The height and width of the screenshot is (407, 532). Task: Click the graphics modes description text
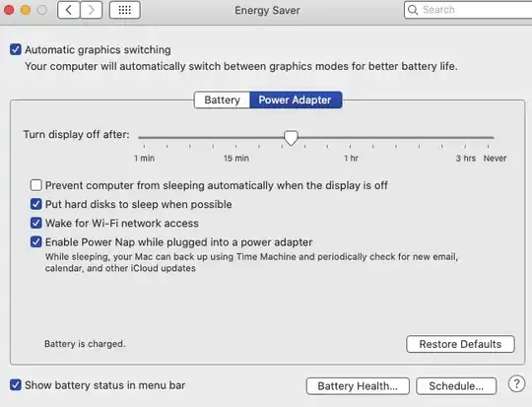[x=241, y=66]
